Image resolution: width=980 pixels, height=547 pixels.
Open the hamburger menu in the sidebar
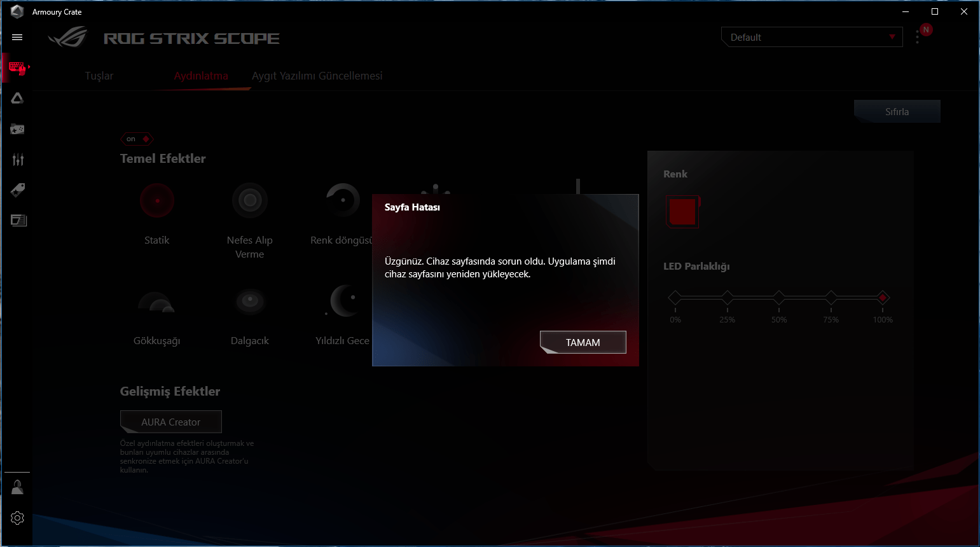17,38
